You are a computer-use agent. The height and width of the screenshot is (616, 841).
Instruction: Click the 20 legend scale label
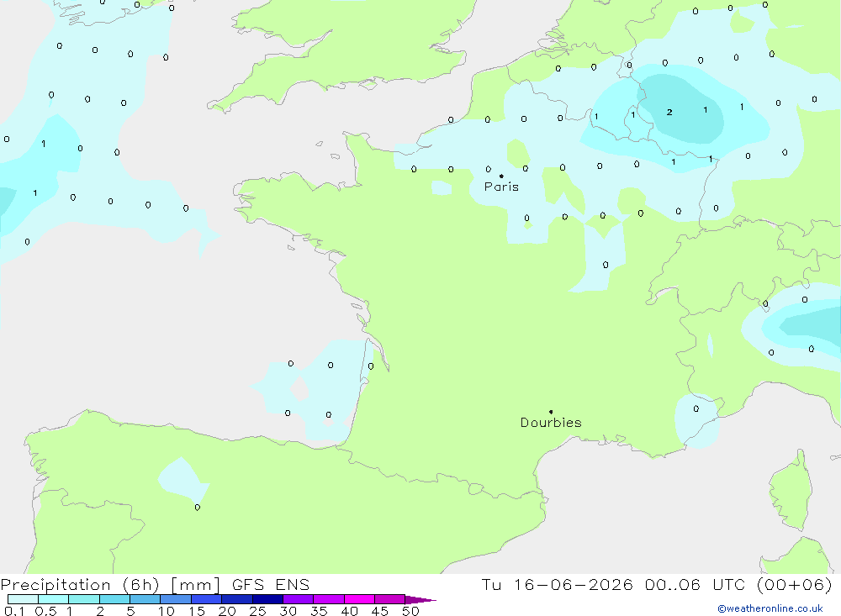tap(227, 611)
